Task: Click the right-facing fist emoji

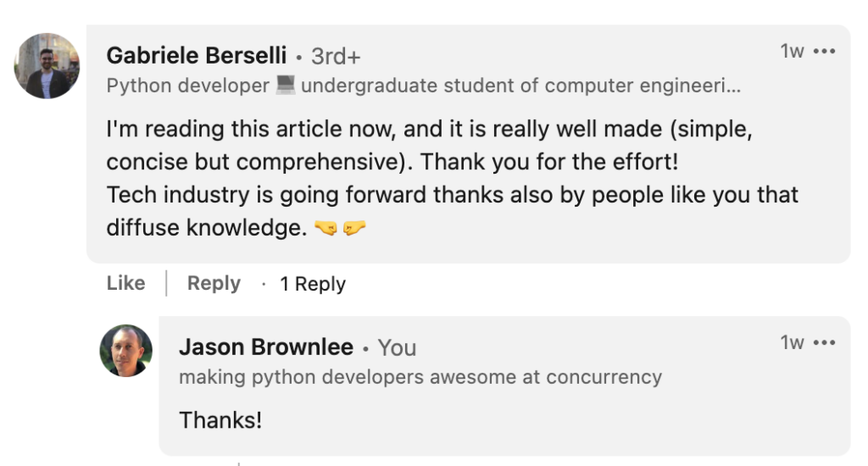Action: [x=354, y=229]
